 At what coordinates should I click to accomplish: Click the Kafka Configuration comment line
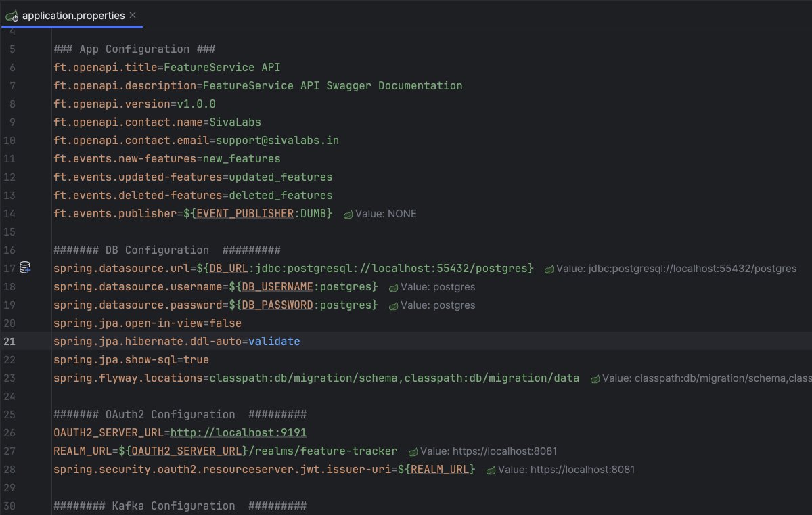[x=180, y=506]
